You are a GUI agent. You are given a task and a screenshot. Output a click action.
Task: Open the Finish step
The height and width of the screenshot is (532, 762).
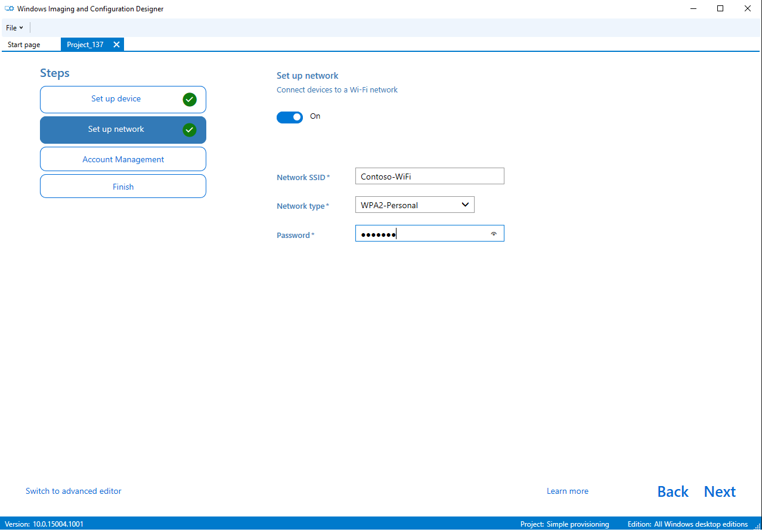point(123,186)
